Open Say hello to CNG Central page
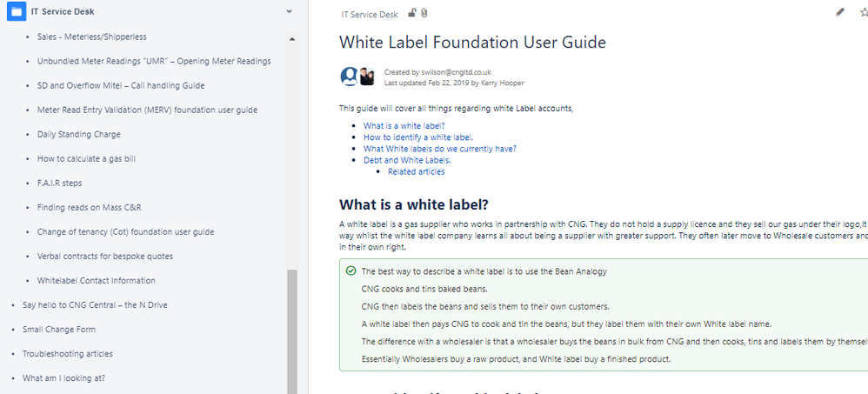 [x=95, y=305]
